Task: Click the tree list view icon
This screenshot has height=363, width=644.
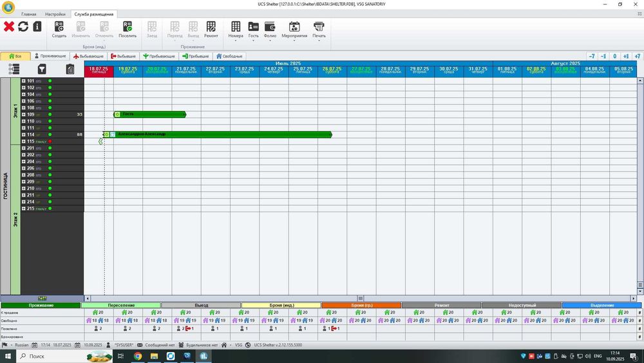Action: click(x=14, y=69)
